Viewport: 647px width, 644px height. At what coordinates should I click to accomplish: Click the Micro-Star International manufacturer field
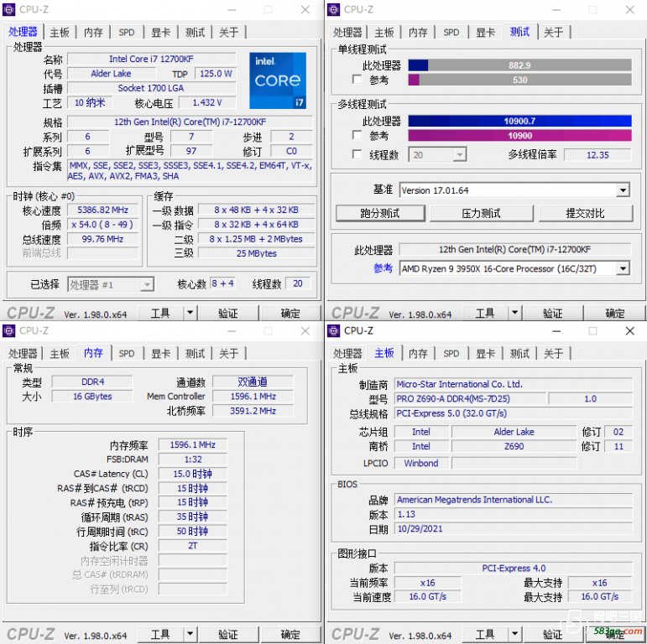(514, 384)
